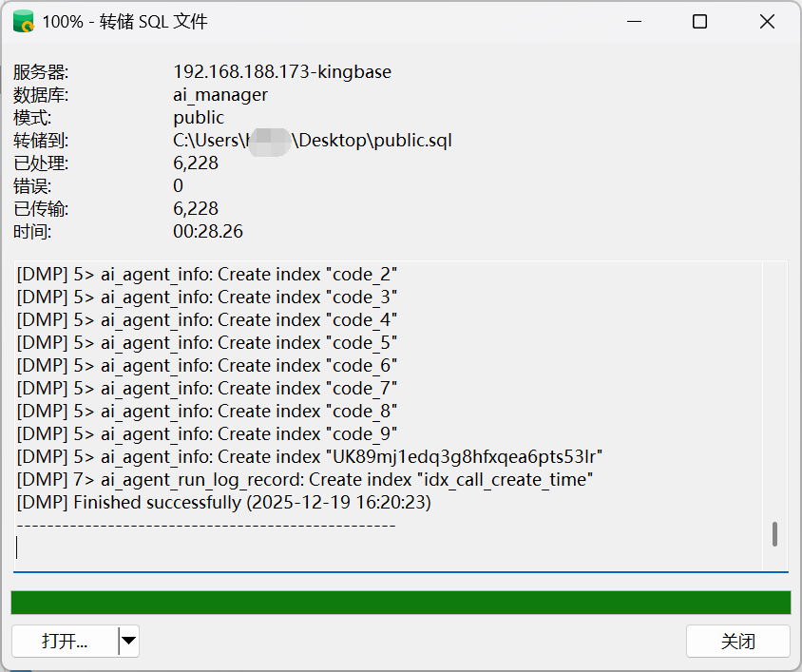Viewport: 802px width, 672px height.
Task: Click log line Create index "code_3"
Action: point(207,297)
